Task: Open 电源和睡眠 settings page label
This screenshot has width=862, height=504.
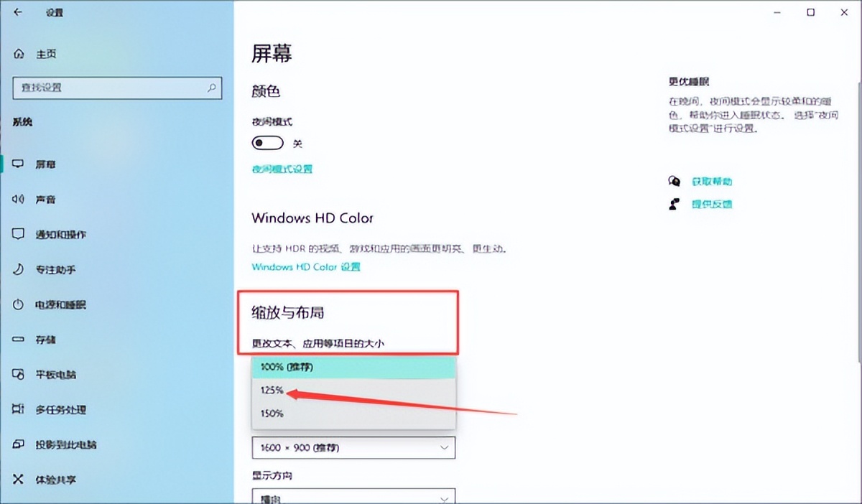Action: (x=60, y=304)
